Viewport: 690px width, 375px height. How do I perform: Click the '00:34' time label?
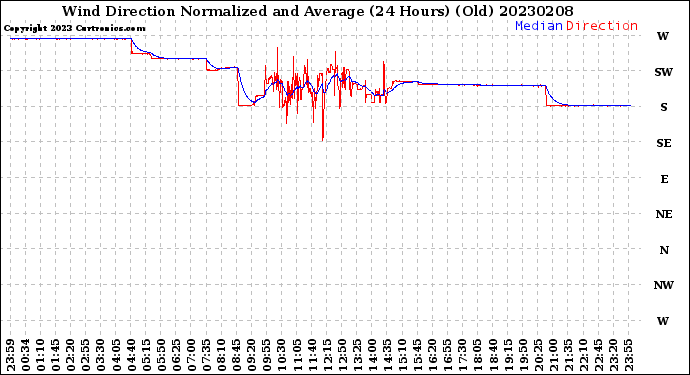point(26,355)
